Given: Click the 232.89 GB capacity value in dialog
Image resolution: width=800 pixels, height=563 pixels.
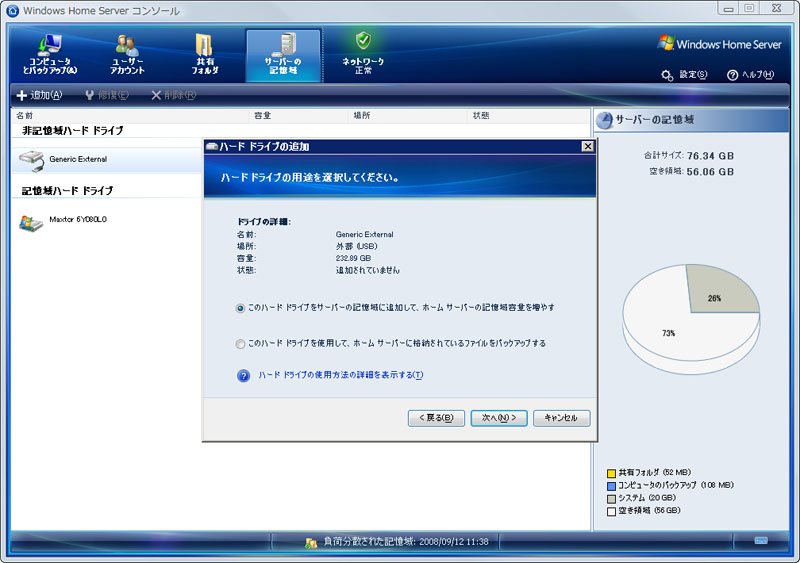Looking at the screenshot, I should 353,258.
